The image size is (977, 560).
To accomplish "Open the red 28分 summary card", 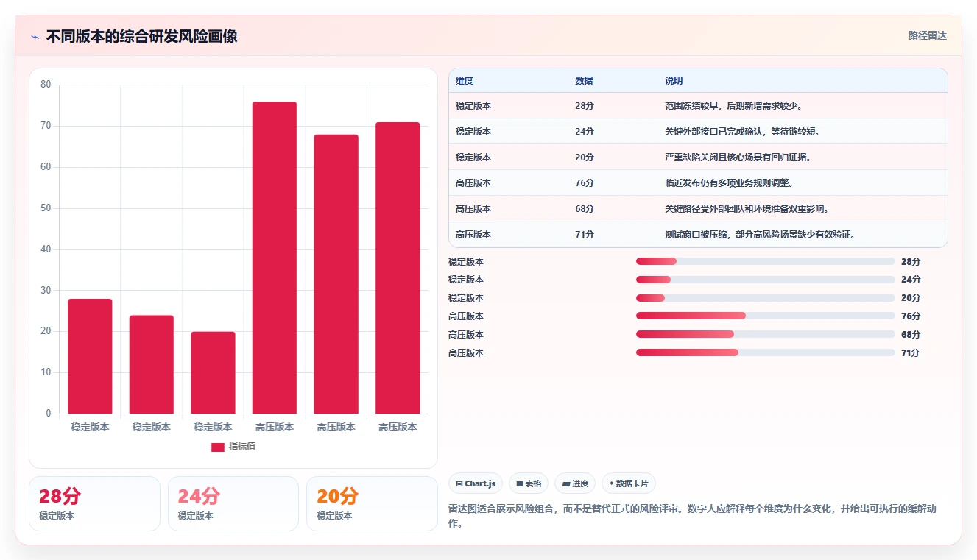I will [x=94, y=503].
